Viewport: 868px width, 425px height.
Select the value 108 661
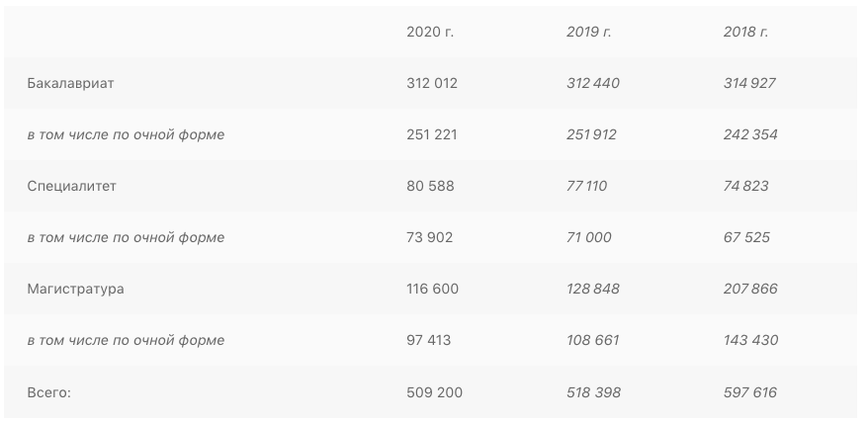pos(593,340)
